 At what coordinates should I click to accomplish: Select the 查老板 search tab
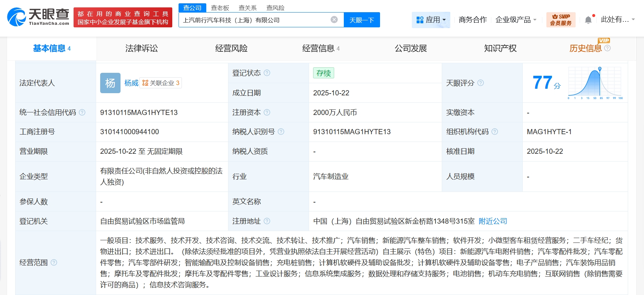point(220,8)
